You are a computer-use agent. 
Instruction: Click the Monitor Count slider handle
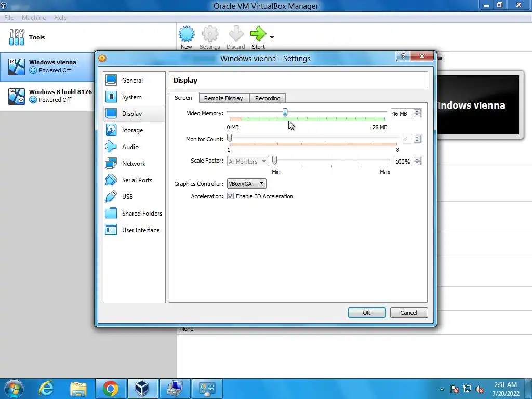230,138
